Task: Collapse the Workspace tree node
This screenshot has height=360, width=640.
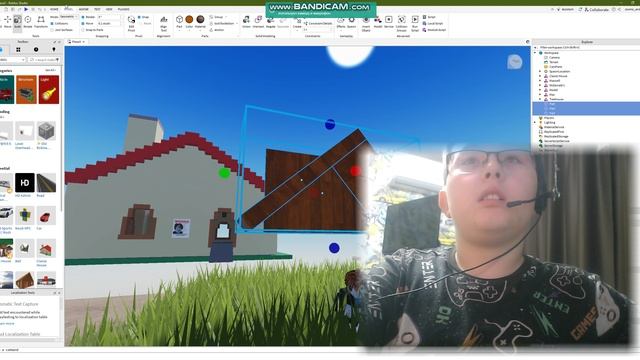Action: pyautogui.click(x=536, y=53)
